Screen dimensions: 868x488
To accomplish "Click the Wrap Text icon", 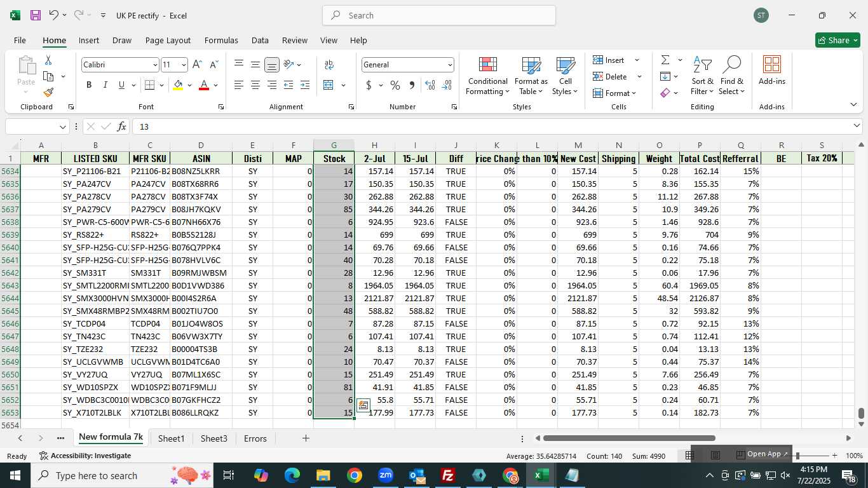I will pyautogui.click(x=329, y=65).
